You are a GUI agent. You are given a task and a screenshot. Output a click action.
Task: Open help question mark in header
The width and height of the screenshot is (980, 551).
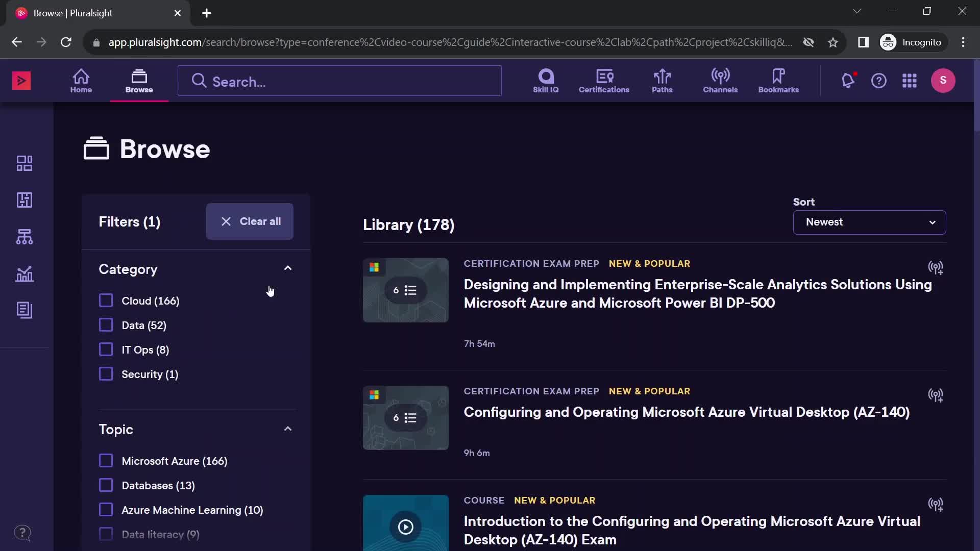point(879,81)
